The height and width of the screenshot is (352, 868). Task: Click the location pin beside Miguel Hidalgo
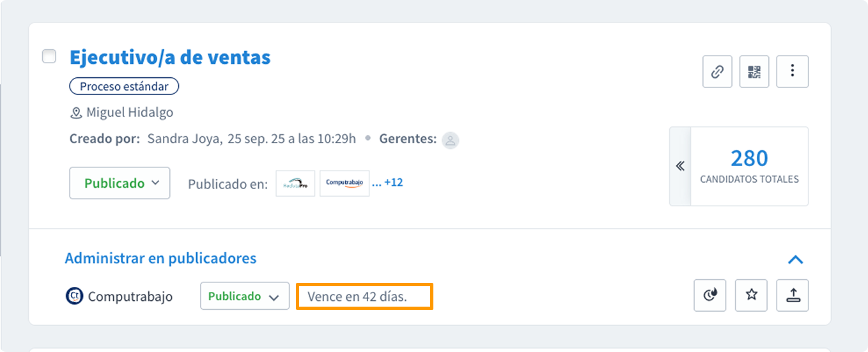tap(76, 113)
